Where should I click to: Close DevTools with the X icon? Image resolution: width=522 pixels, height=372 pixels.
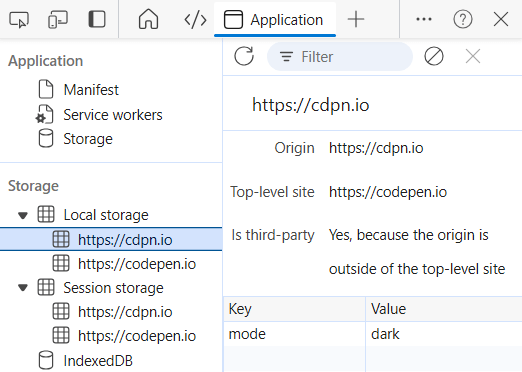501,19
